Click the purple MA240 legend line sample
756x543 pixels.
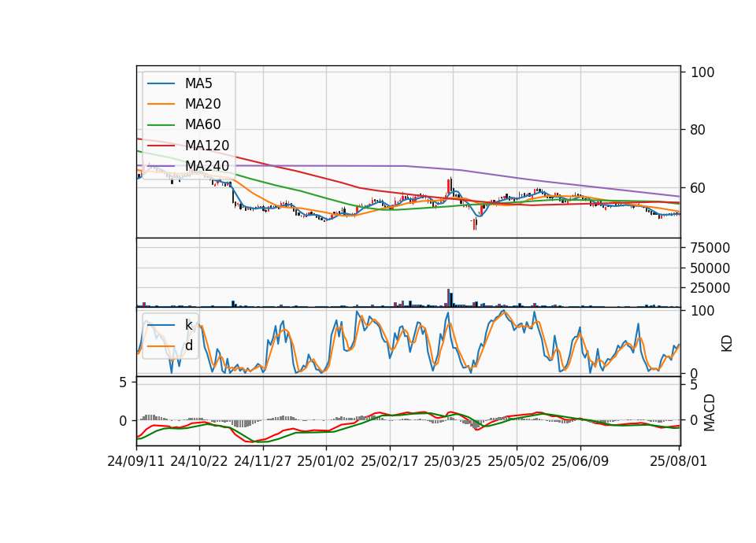point(161,166)
